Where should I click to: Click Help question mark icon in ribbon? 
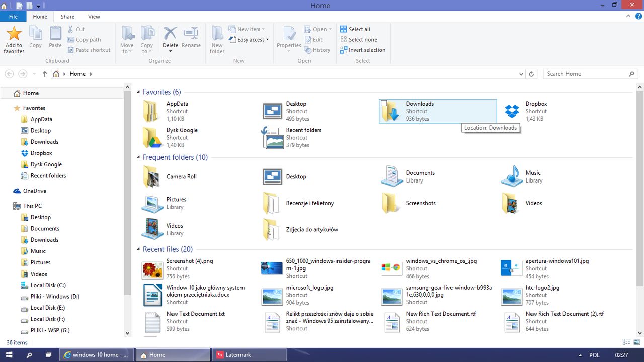coord(638,17)
